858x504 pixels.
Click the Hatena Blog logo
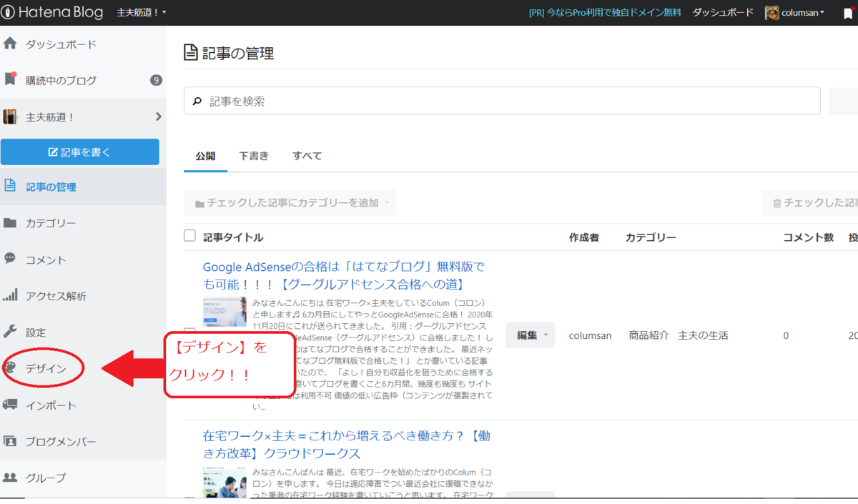pyautogui.click(x=52, y=12)
